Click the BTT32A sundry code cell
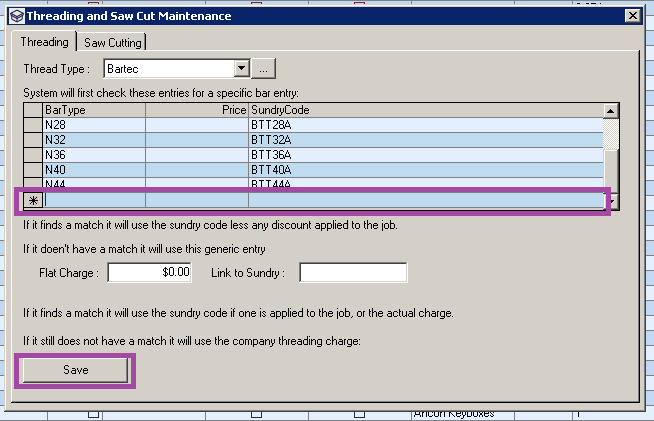Image resolution: width=654 pixels, height=421 pixels. (425, 140)
